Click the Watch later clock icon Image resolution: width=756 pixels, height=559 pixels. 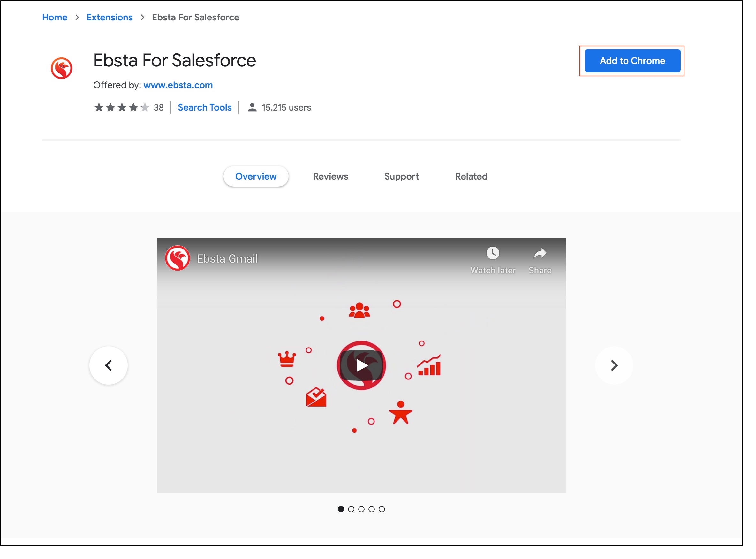tap(493, 253)
